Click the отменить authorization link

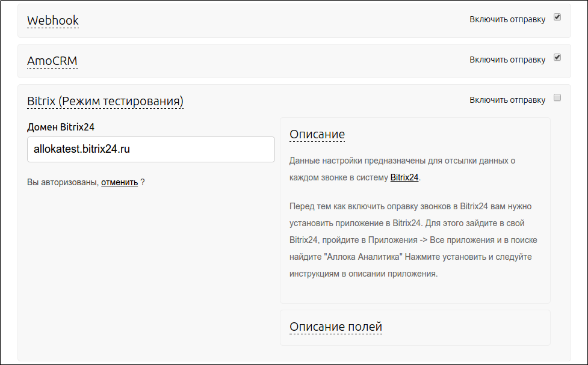[119, 182]
